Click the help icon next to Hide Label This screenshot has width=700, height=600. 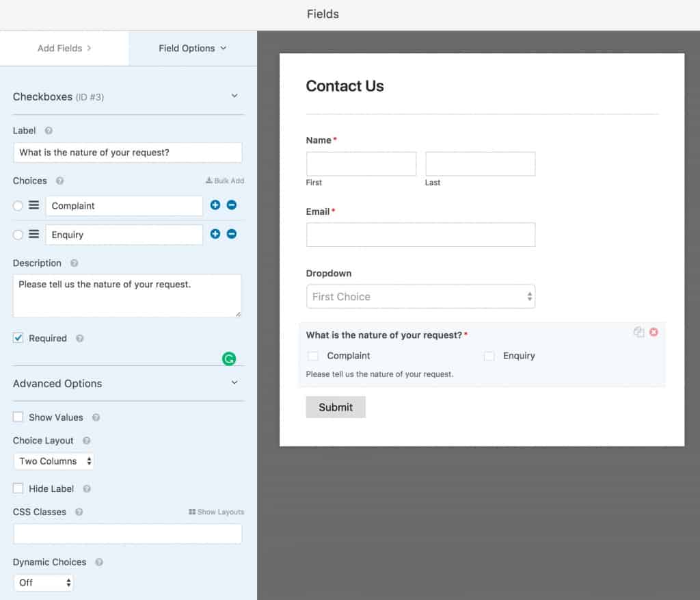87,488
